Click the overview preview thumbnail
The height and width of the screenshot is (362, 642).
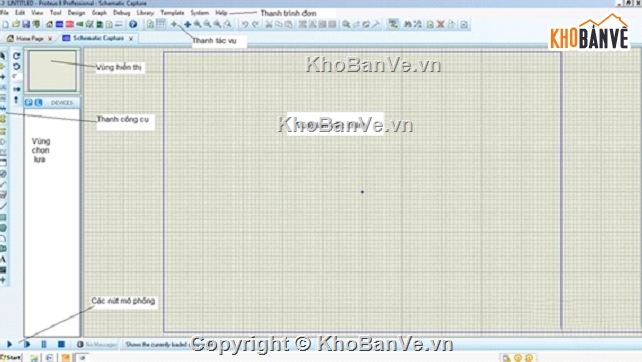point(52,70)
